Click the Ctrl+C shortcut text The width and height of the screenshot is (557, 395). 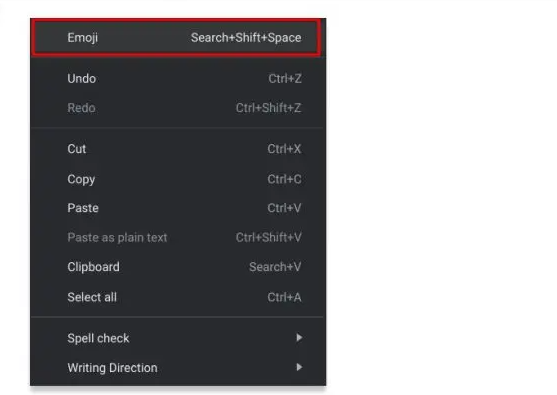pyautogui.click(x=284, y=179)
